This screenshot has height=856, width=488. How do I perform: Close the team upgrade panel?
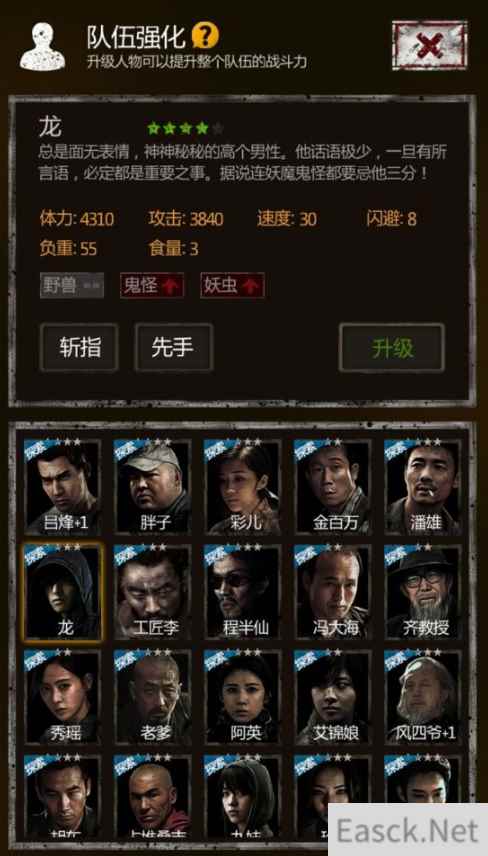430,45
